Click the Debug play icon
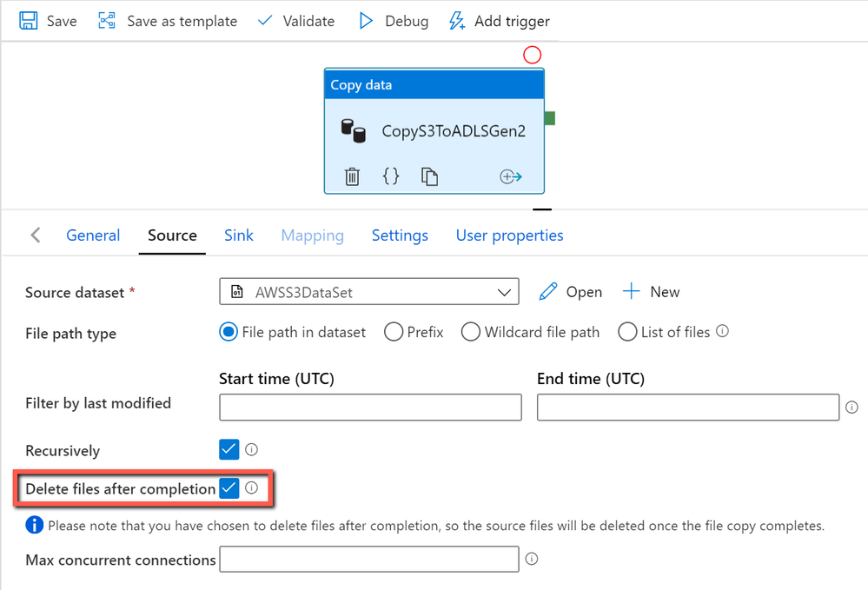 pos(365,21)
